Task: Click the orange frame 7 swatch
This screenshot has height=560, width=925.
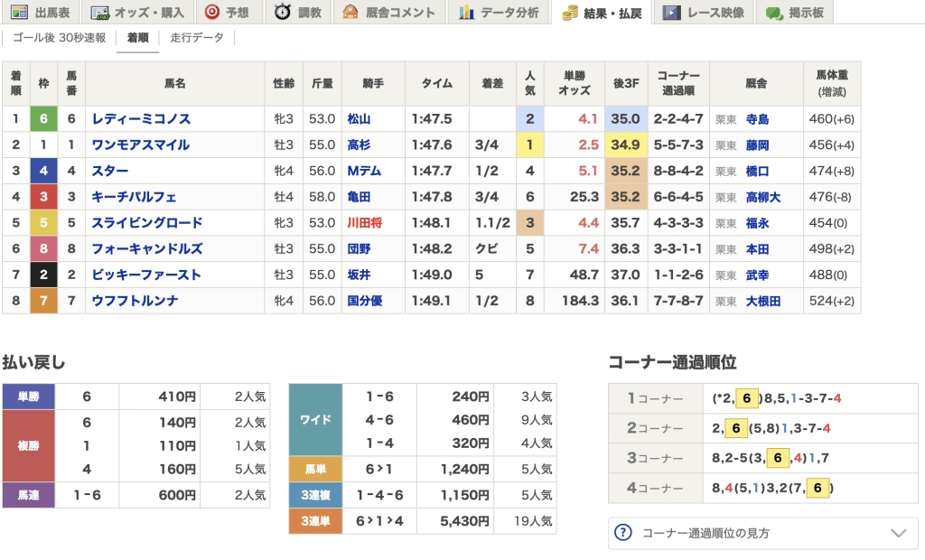Action: click(43, 301)
